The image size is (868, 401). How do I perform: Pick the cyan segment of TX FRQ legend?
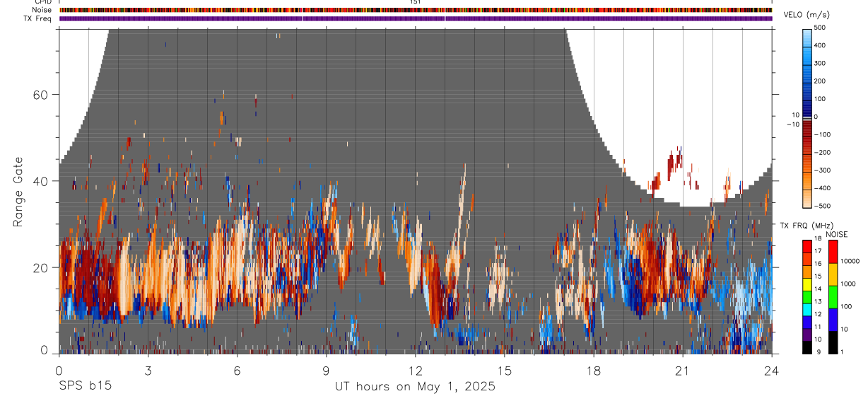coord(807,309)
